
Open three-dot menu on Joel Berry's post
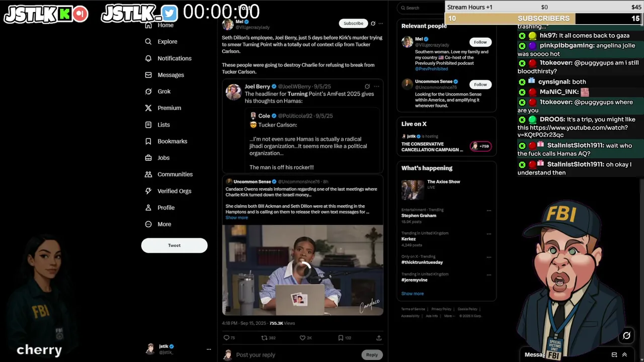(376, 86)
